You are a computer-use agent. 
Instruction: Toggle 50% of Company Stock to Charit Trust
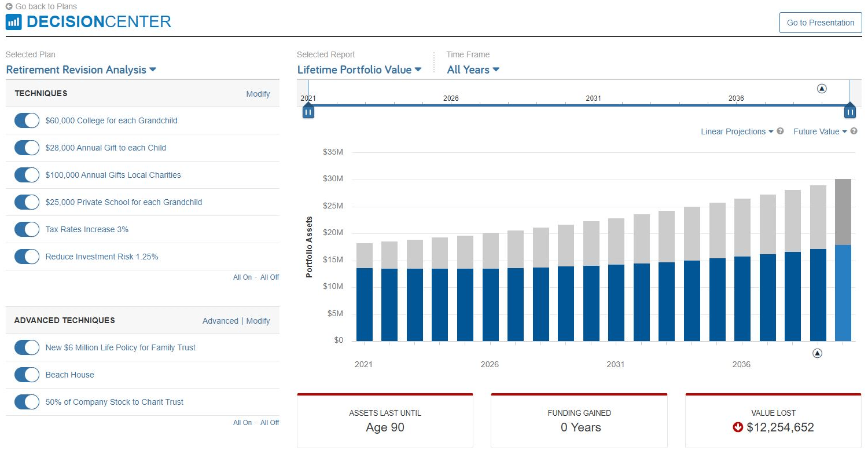click(27, 402)
